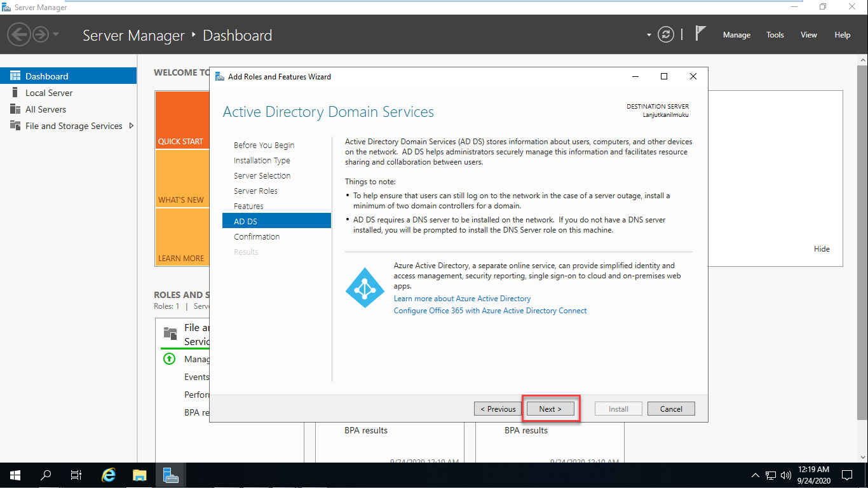Open the Manage menu
The height and width of the screenshot is (488, 868).
[x=736, y=35]
